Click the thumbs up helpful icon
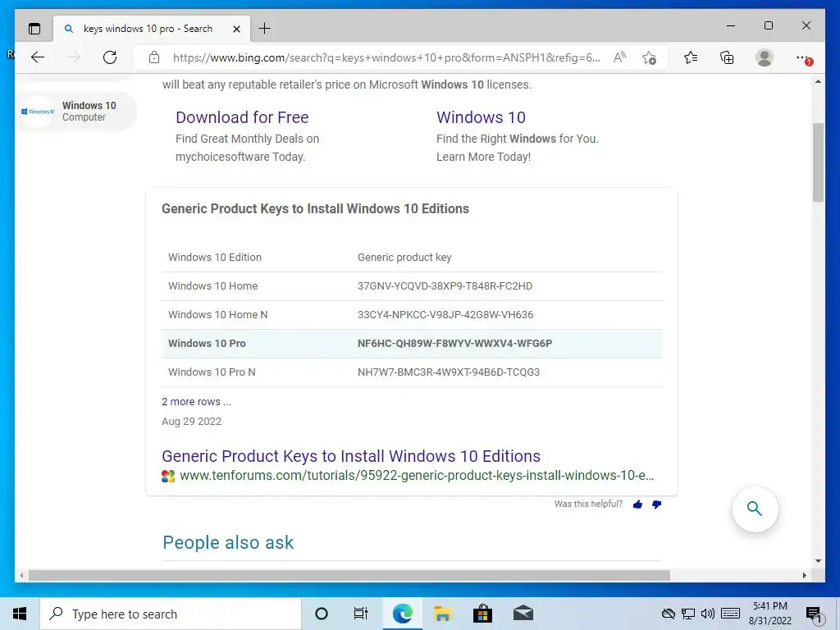Screen dimensions: 840x630 click(637, 504)
